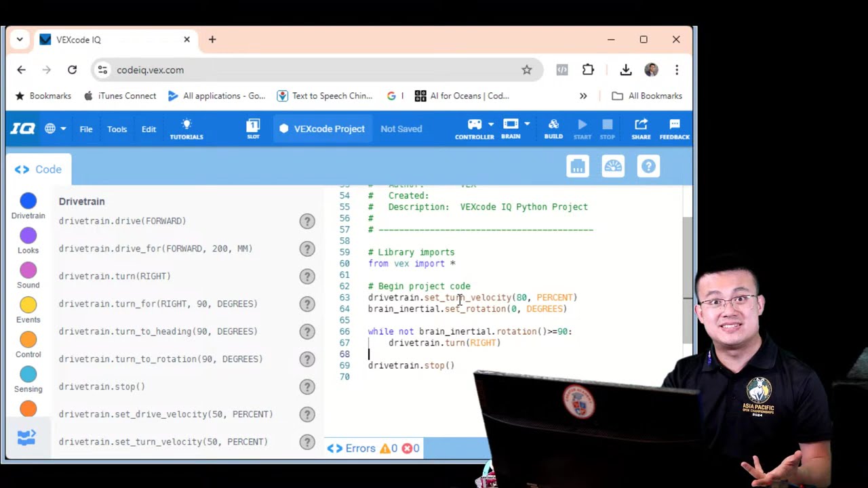This screenshot has height=488, width=868.
Task: Open the All applications bookmark
Action: [217, 96]
